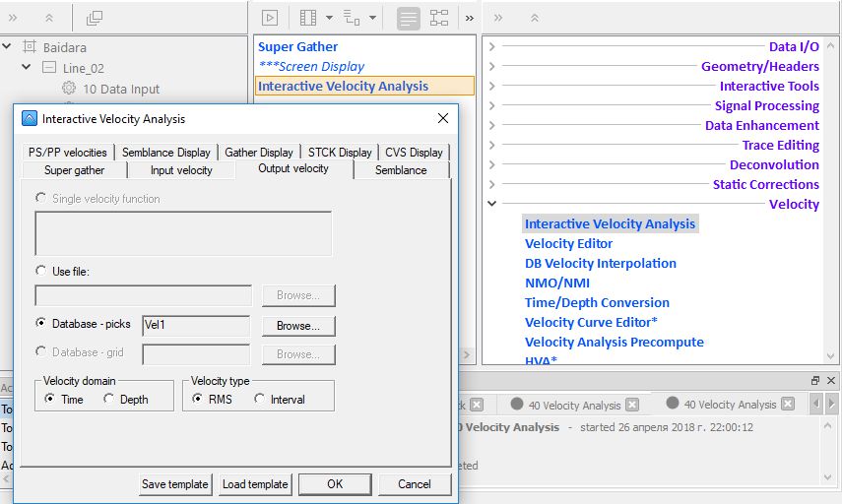Close the first 40 Velocity Analysis log tab

pyautogui.click(x=632, y=405)
